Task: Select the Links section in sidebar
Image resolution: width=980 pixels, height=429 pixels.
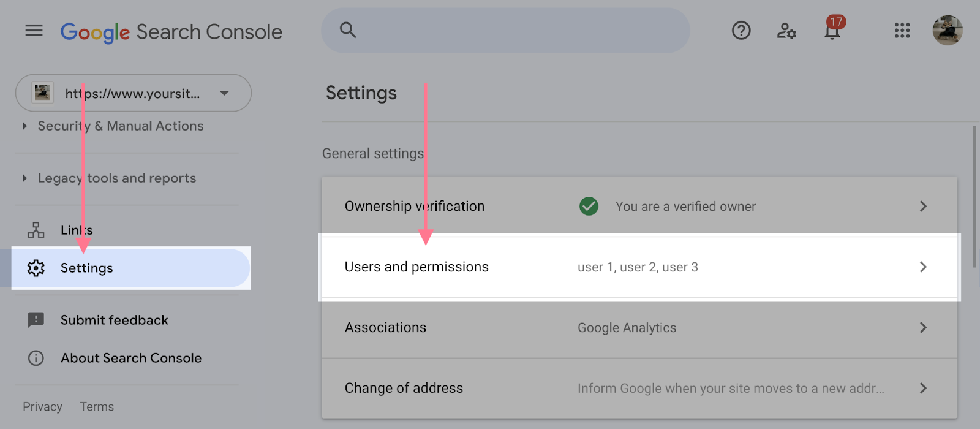Action: pos(76,230)
